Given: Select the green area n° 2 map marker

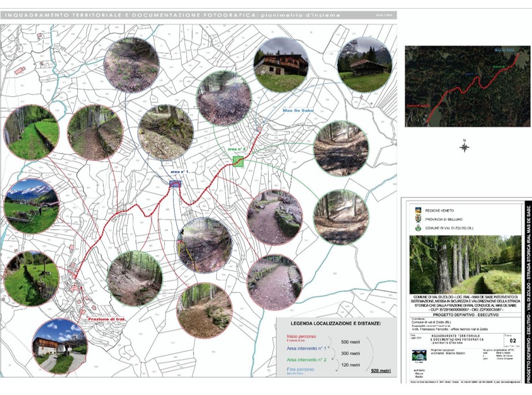Looking at the screenshot, I should click(237, 162).
